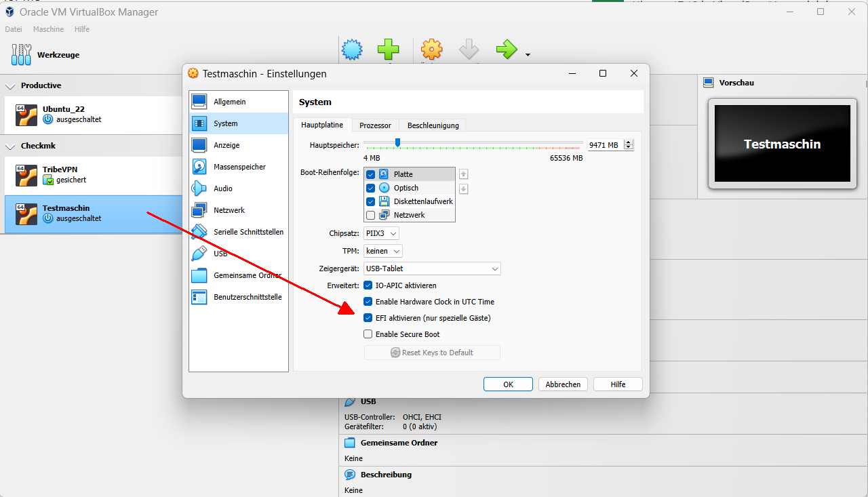Collapse Checkmk group chevron

(11, 146)
